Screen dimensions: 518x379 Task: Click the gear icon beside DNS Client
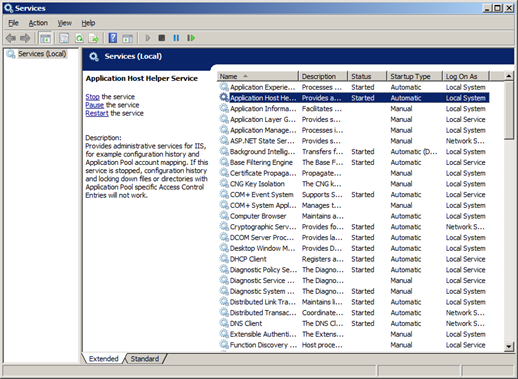(x=224, y=323)
